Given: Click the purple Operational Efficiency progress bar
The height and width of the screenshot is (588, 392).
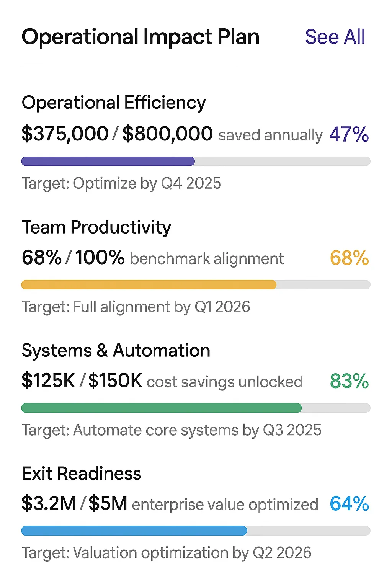Looking at the screenshot, I should pos(196,161).
